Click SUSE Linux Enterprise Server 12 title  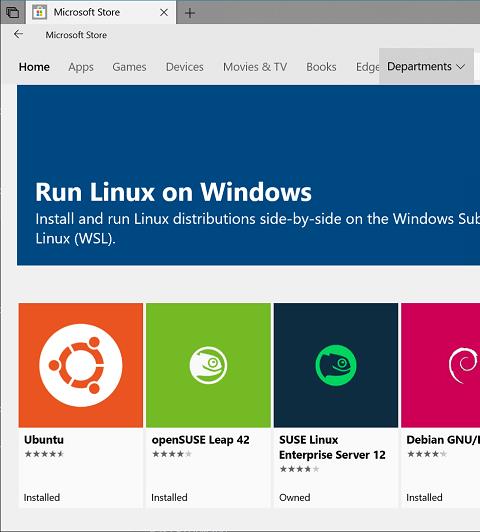[x=332, y=447]
